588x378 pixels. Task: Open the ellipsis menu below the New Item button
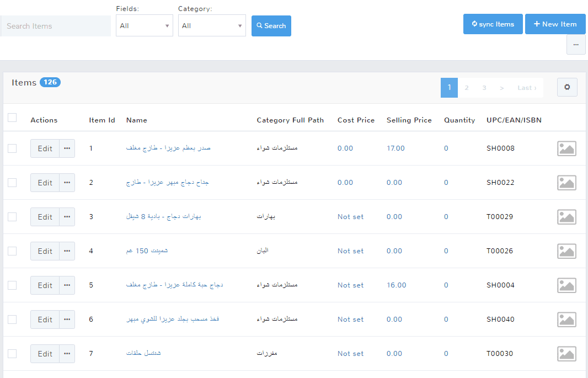coord(576,45)
